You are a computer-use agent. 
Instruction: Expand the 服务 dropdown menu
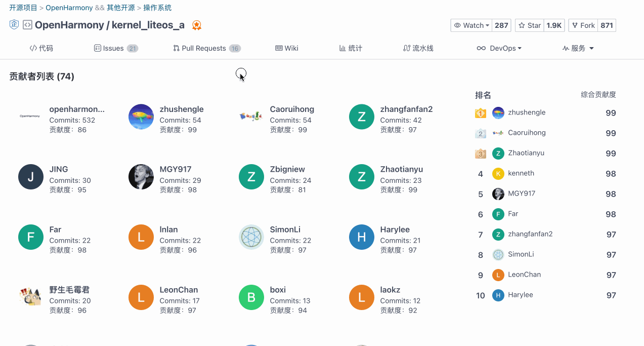578,48
